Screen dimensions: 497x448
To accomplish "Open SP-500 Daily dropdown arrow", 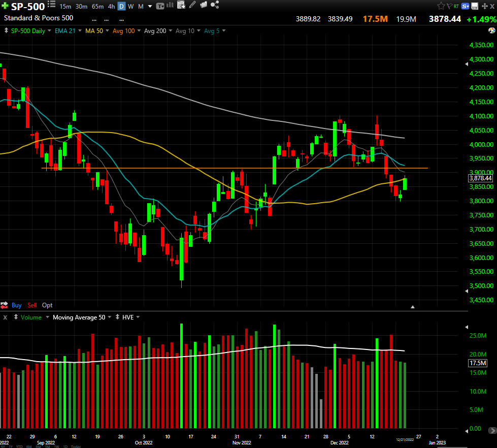I will click(49, 30).
